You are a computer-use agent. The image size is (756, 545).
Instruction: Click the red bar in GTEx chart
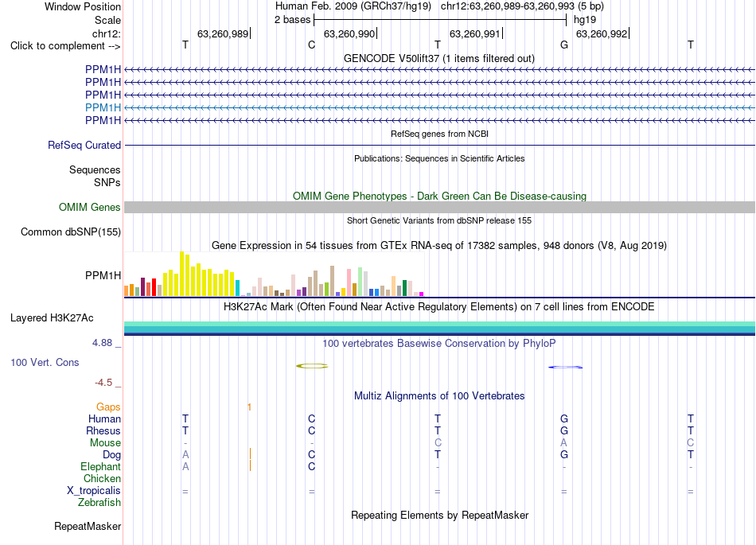click(154, 287)
